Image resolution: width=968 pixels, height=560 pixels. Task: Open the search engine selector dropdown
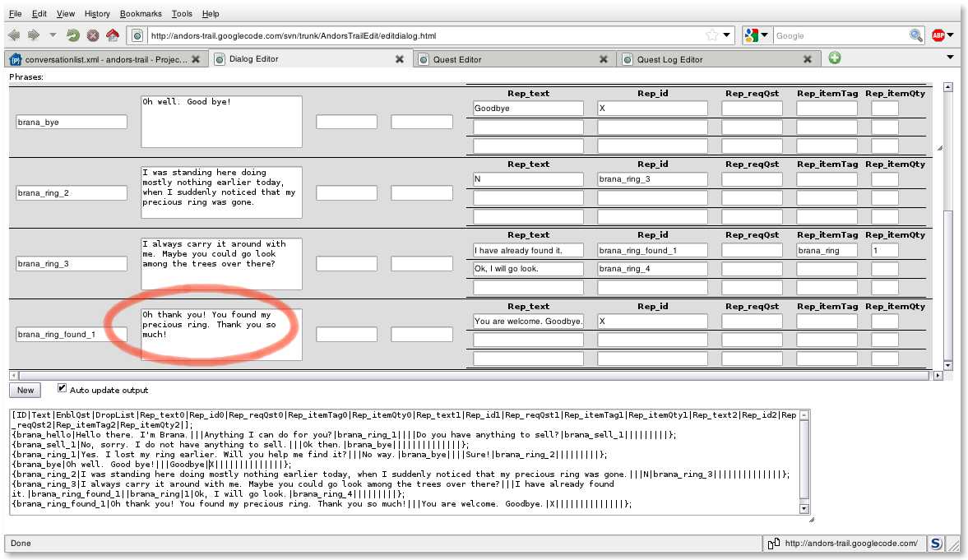tap(756, 35)
